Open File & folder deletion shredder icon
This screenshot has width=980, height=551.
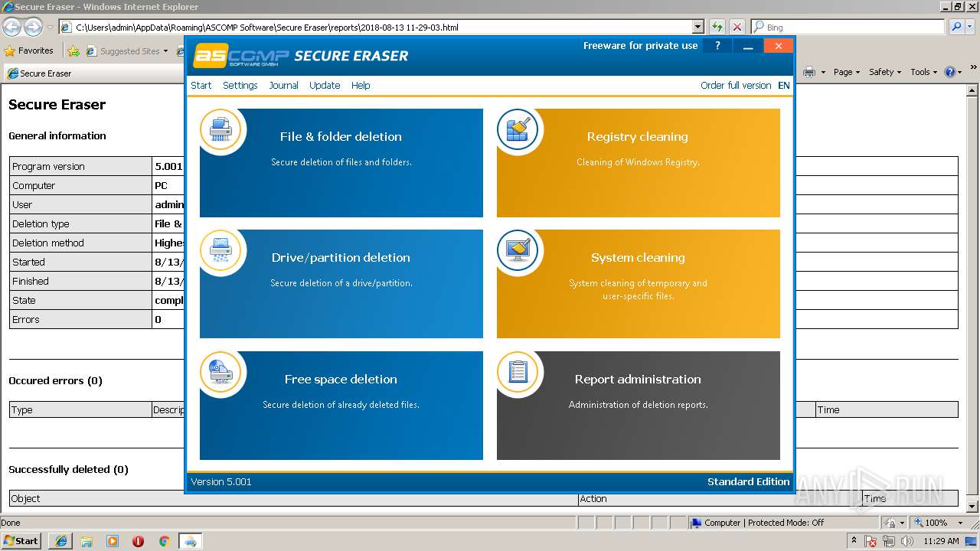click(x=220, y=130)
